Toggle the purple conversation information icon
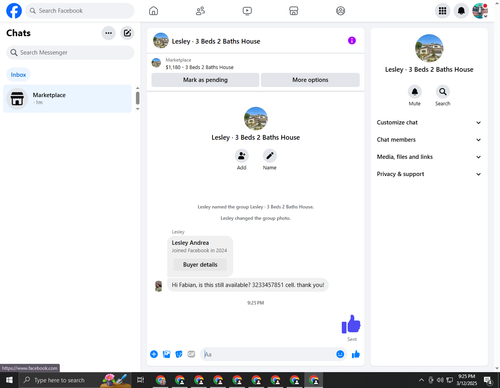Image resolution: width=500 pixels, height=388 pixels. tap(352, 41)
